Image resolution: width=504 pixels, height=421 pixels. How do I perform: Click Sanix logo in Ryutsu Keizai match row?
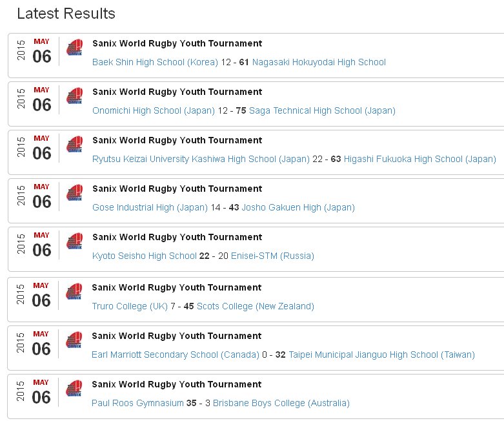75,144
